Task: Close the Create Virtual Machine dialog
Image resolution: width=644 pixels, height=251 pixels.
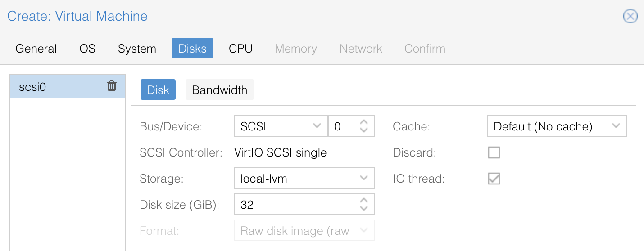Action: (x=630, y=17)
